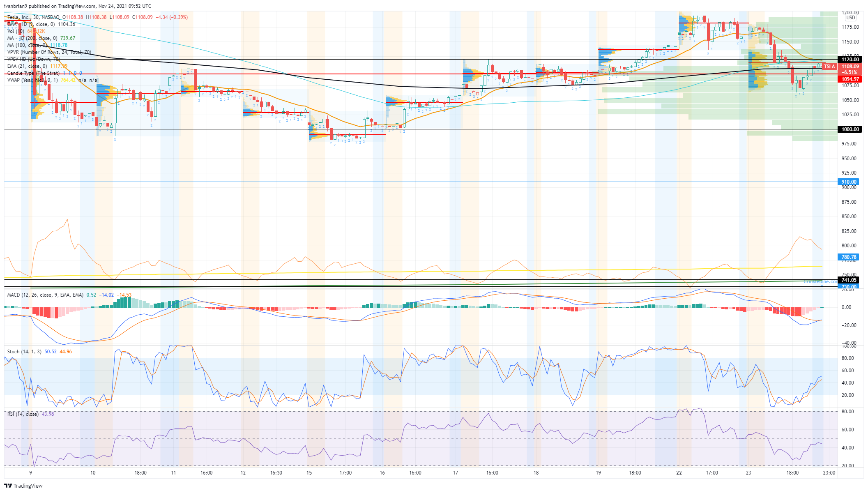The image size is (868, 493).
Task: Click the red TSLA symbol tag
Action: [829, 67]
